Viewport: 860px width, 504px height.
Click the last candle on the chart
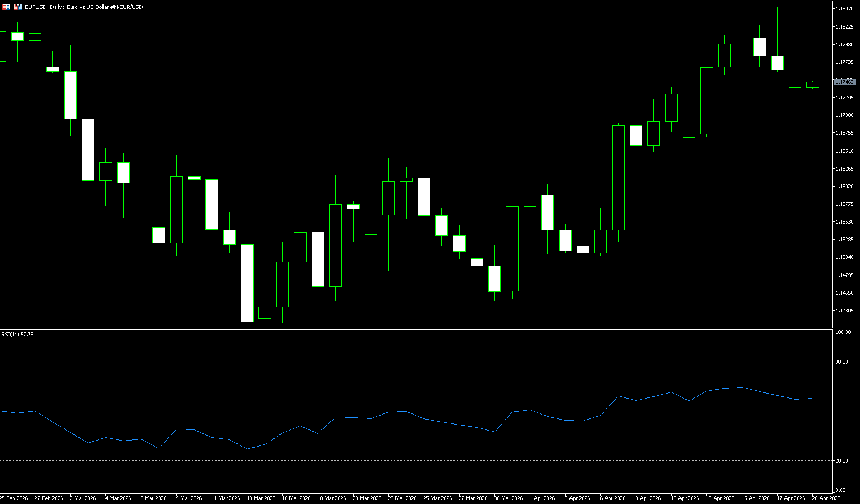[x=812, y=85]
